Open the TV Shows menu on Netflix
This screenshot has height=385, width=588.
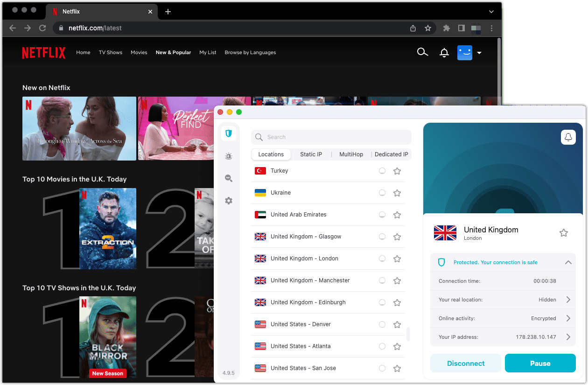[x=110, y=53]
